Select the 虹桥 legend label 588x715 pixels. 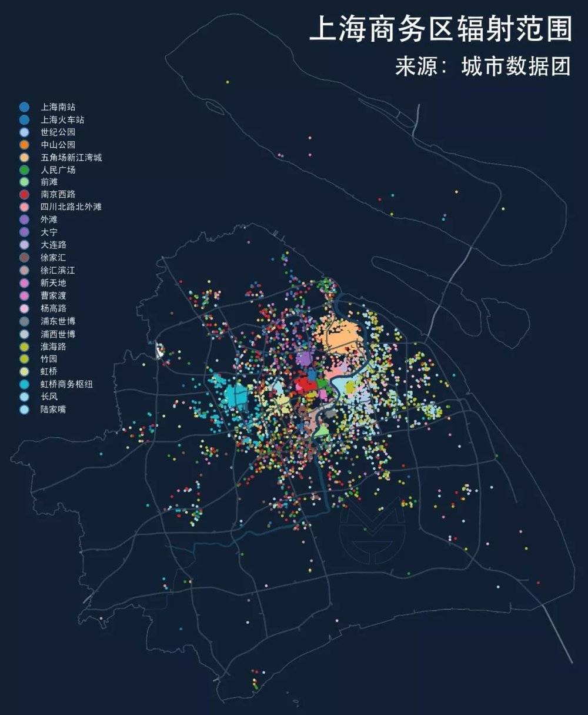(49, 371)
